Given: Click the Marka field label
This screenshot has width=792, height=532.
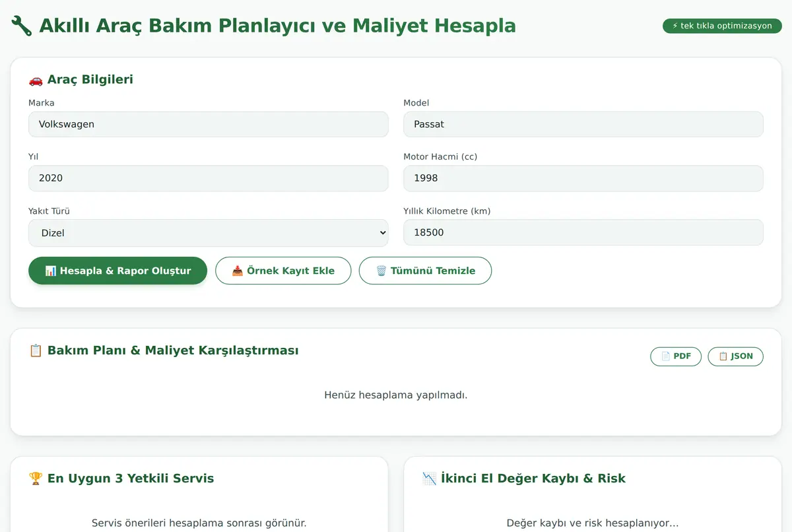Looking at the screenshot, I should [x=42, y=103].
